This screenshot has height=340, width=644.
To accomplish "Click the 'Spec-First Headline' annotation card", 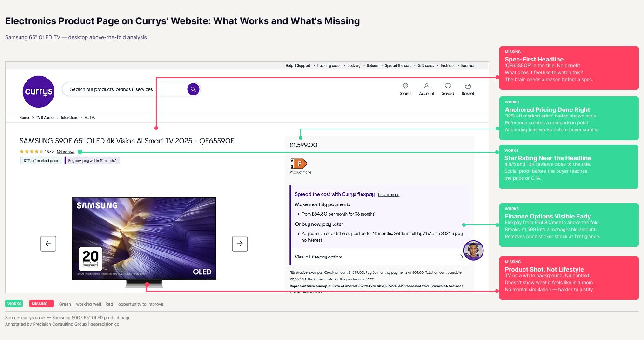I will pos(569,68).
